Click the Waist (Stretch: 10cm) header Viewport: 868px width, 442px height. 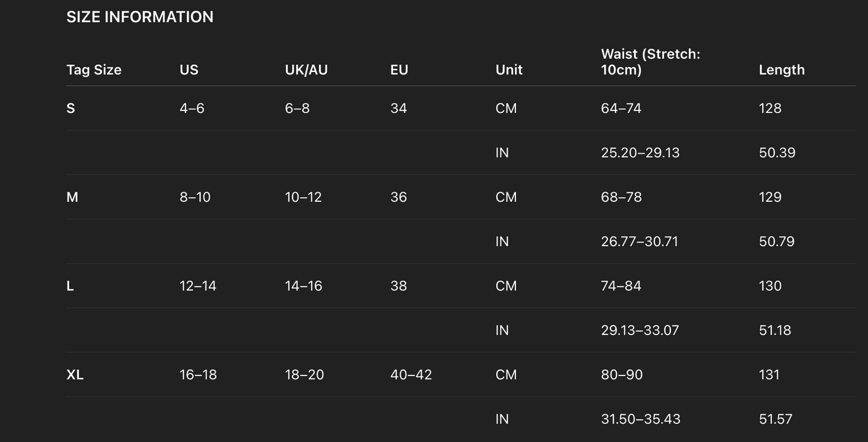click(651, 62)
